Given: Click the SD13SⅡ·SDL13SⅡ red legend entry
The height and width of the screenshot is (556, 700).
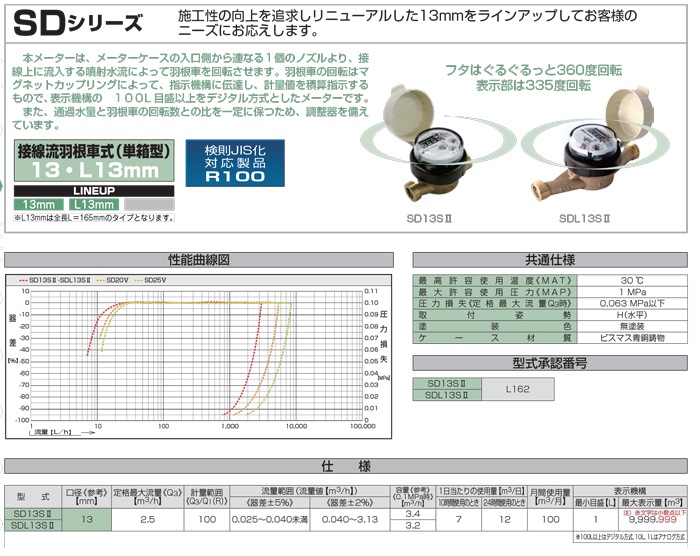Looking at the screenshot, I should pyautogui.click(x=54, y=280).
